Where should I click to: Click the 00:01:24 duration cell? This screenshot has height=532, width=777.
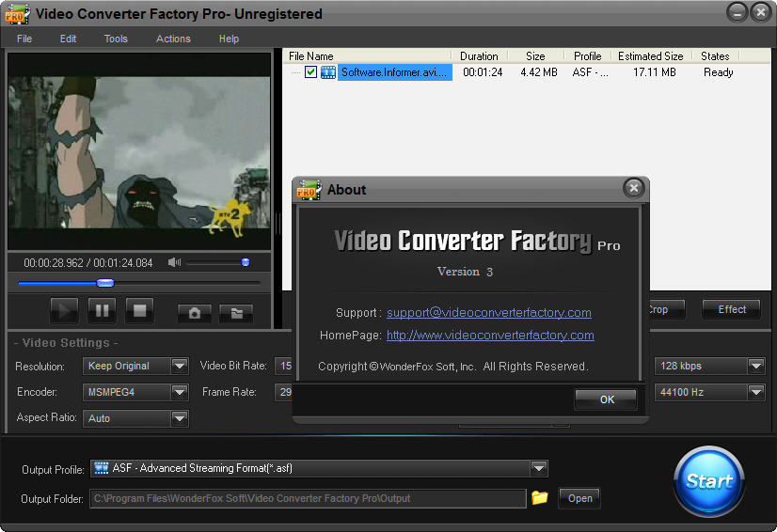(483, 72)
